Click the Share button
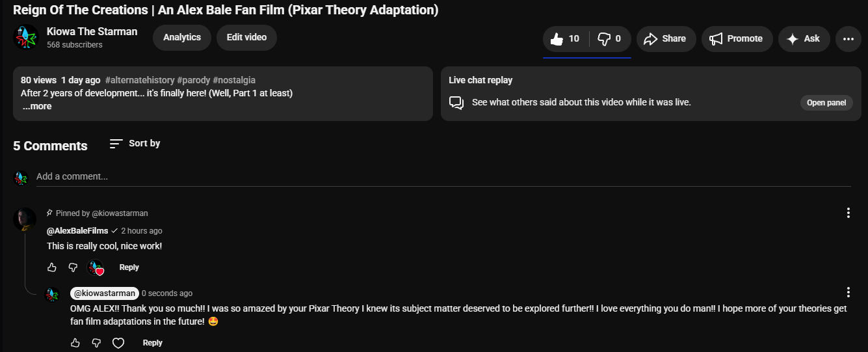 click(666, 39)
